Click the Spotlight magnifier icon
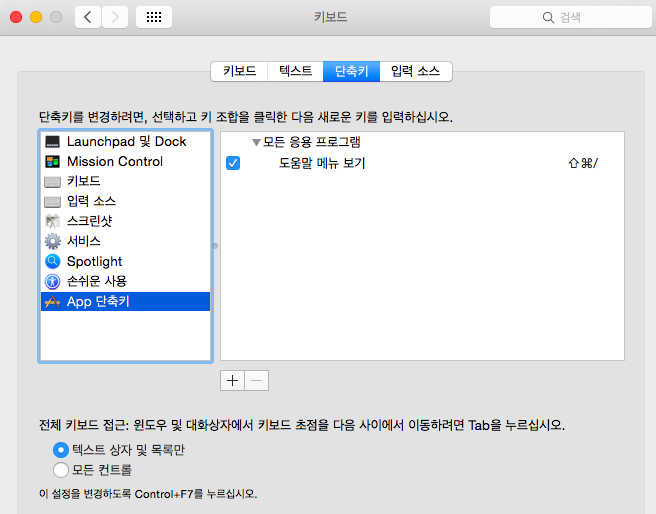Image resolution: width=656 pixels, height=514 pixels. click(53, 261)
